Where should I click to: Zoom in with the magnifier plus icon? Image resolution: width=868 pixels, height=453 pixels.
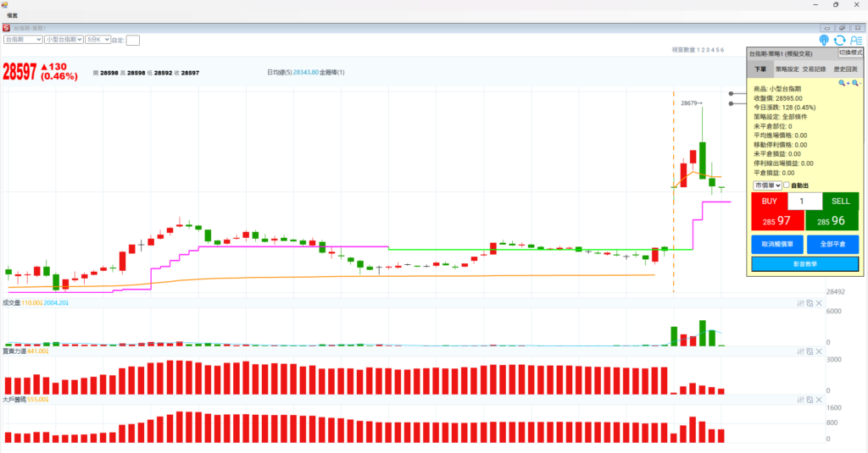click(843, 83)
